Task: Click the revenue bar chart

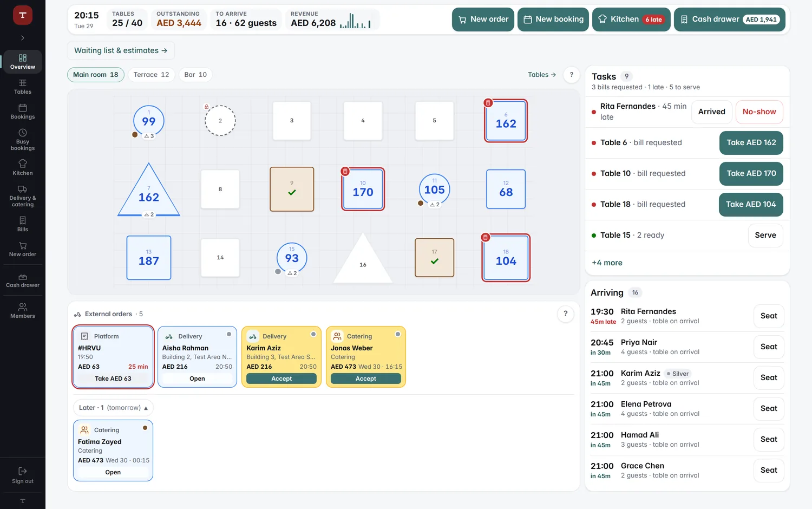Action: pos(355,21)
